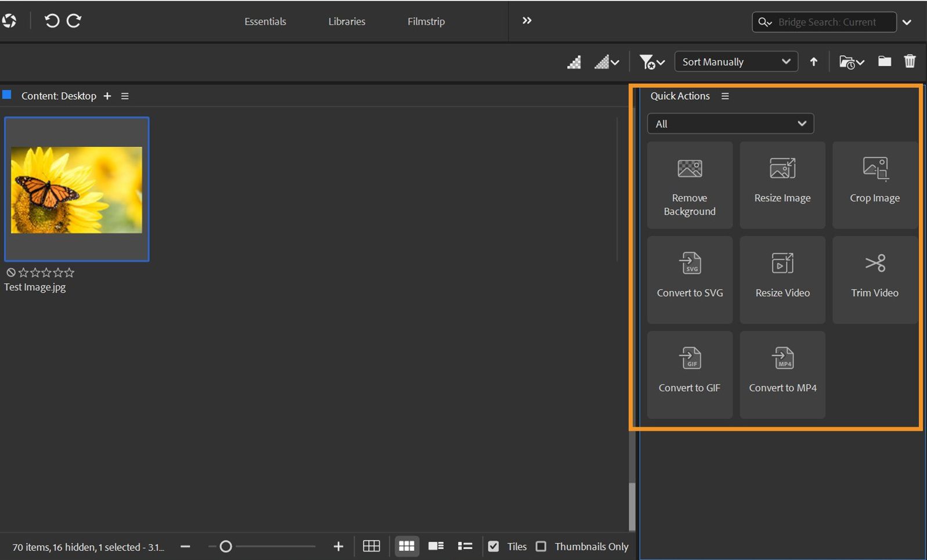Expand more workspaces chevron

[x=526, y=21]
